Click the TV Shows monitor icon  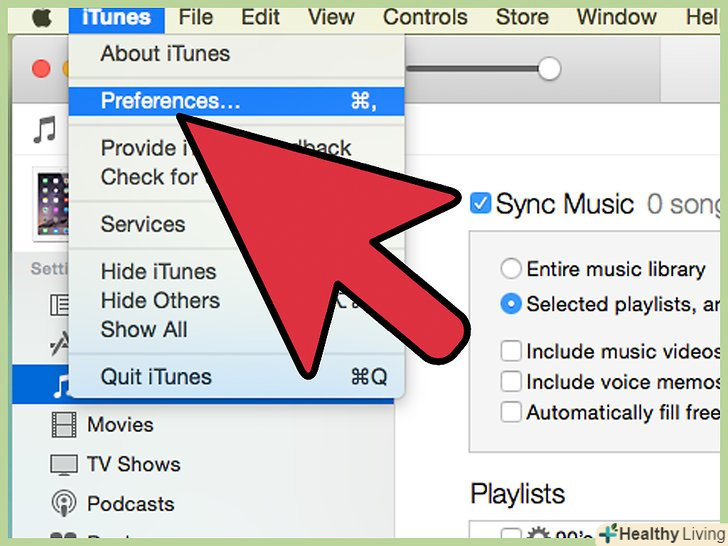pyautogui.click(x=64, y=465)
